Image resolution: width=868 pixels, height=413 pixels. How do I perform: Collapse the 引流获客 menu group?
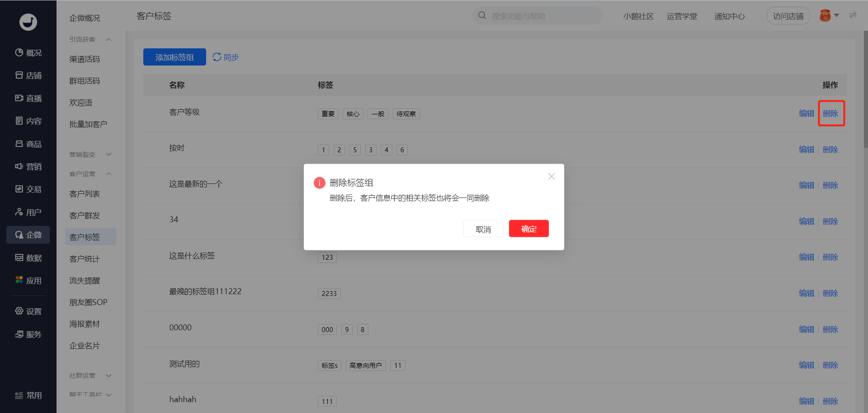[108, 39]
